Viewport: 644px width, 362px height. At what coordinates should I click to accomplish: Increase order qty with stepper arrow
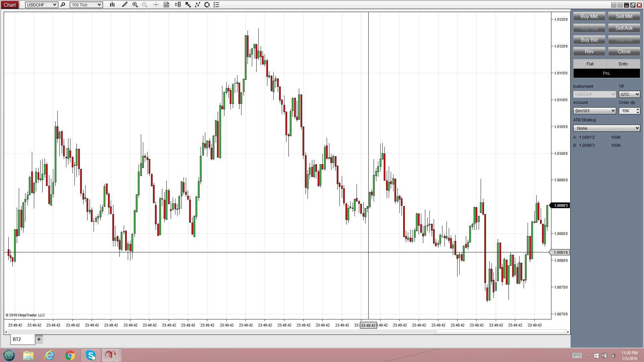click(x=638, y=109)
